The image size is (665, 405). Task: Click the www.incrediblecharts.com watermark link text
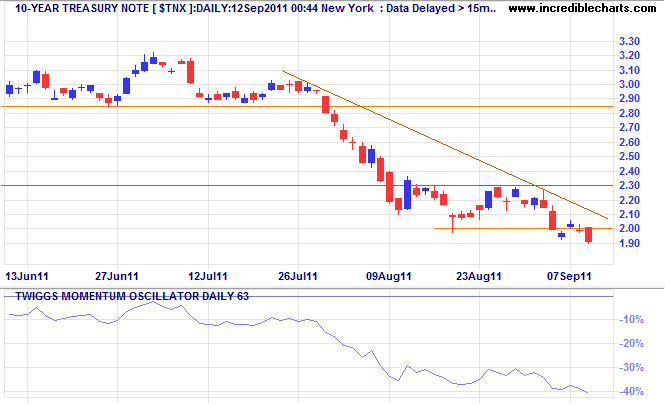click(582, 8)
